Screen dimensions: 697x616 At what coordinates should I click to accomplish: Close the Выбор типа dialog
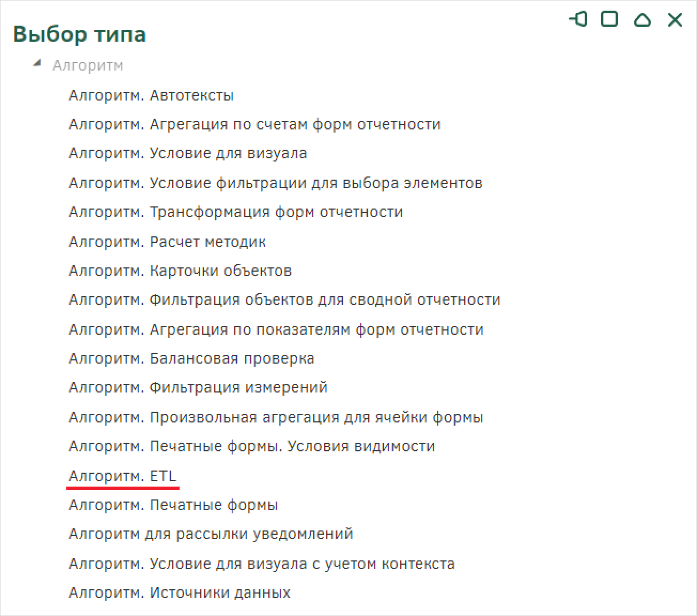point(675,20)
